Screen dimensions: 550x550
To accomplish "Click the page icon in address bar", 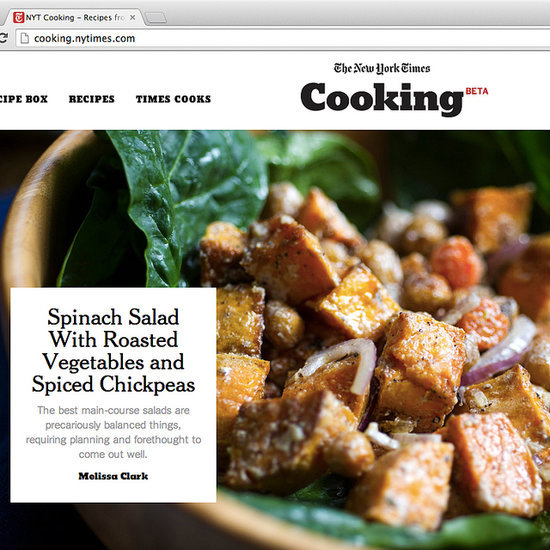I will pyautogui.click(x=25, y=38).
